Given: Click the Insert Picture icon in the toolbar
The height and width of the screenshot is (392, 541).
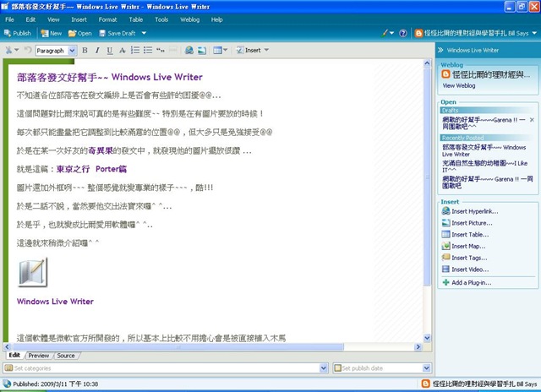Looking at the screenshot, I should coord(202,51).
